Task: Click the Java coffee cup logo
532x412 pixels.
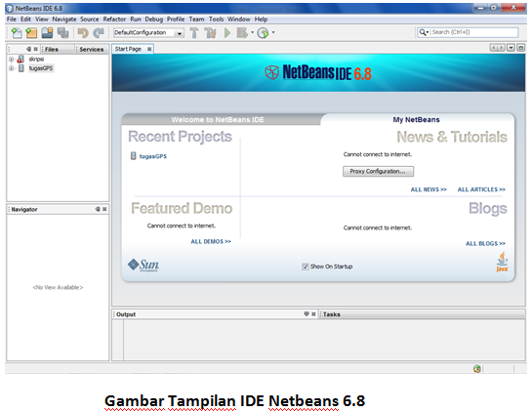Action: point(502,262)
